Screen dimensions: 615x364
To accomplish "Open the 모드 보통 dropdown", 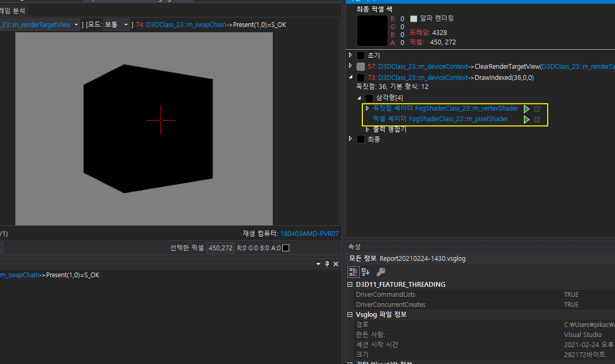I will click(x=117, y=25).
